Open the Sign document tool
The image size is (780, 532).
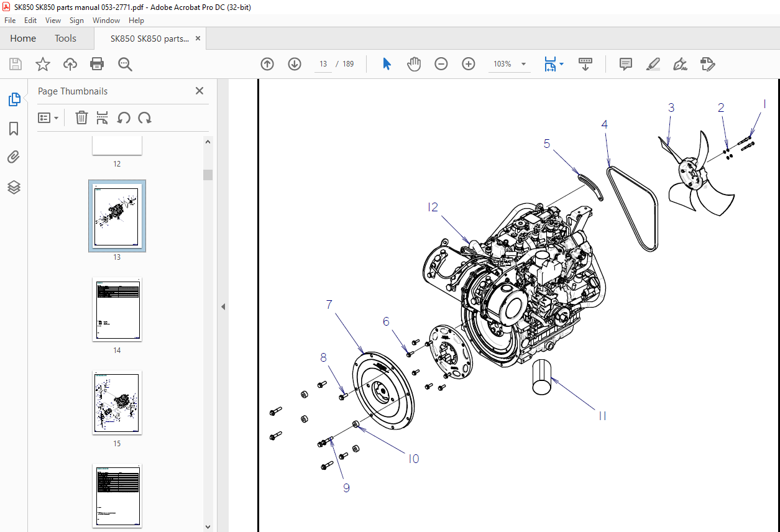pyautogui.click(x=681, y=64)
